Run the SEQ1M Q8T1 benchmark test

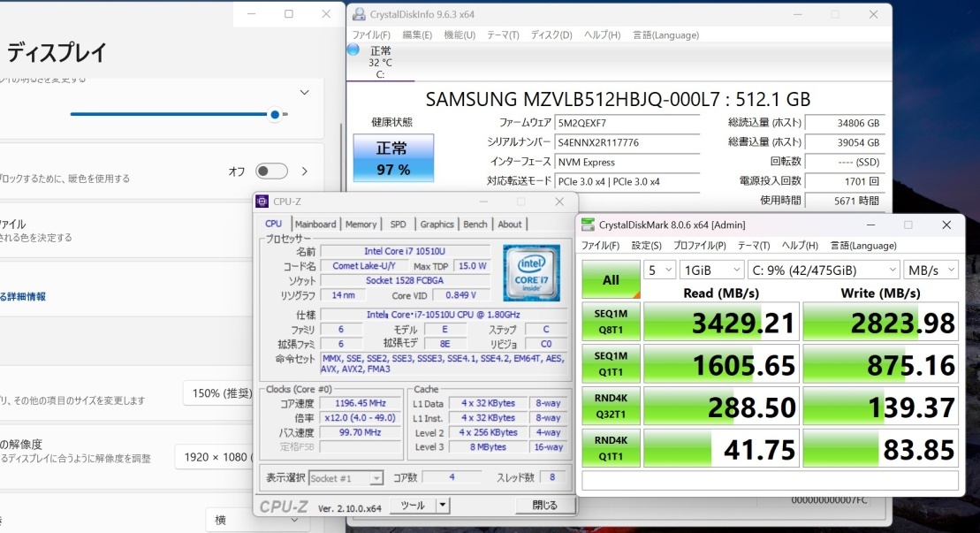coord(611,322)
